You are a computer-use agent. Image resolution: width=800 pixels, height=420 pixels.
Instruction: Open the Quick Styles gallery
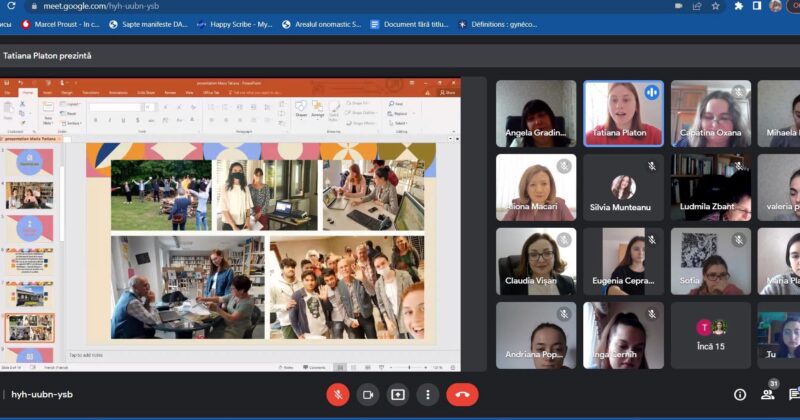pos(334,112)
